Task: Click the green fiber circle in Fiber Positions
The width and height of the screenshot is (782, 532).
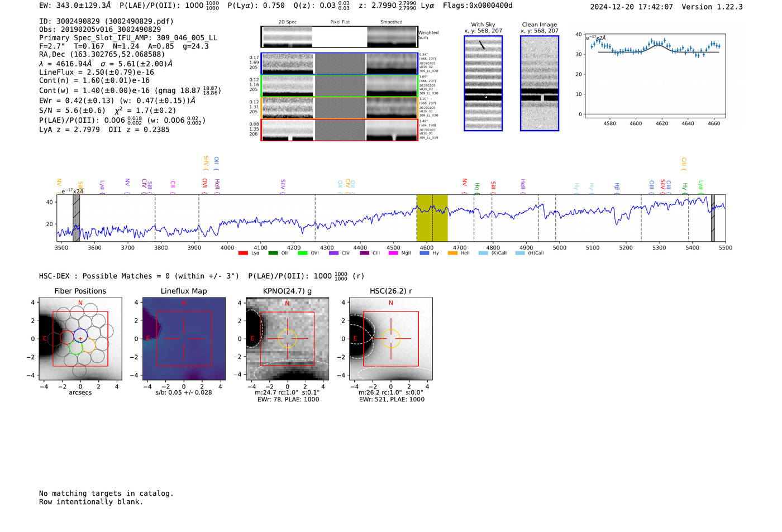Action: click(75, 348)
